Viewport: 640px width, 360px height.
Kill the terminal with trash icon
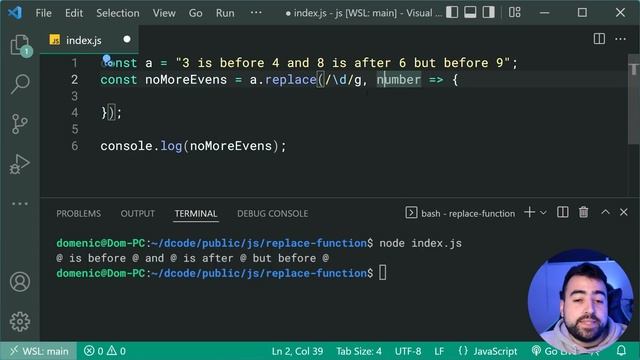coord(584,212)
